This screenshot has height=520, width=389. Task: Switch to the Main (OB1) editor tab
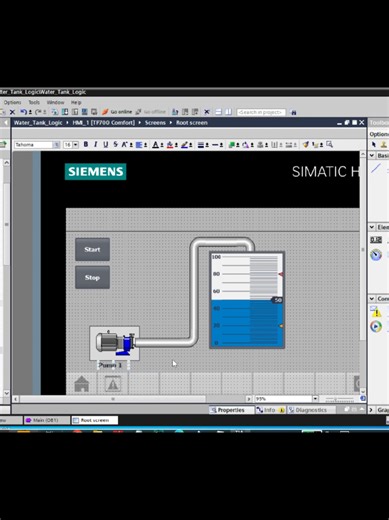(x=46, y=420)
